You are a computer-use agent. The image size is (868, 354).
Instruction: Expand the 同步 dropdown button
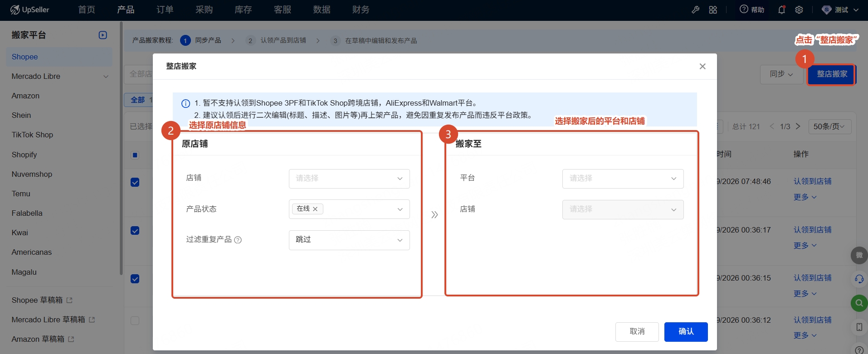coord(781,74)
